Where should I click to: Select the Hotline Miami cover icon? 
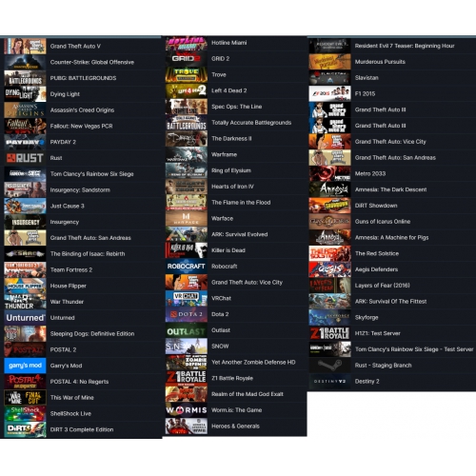point(187,43)
